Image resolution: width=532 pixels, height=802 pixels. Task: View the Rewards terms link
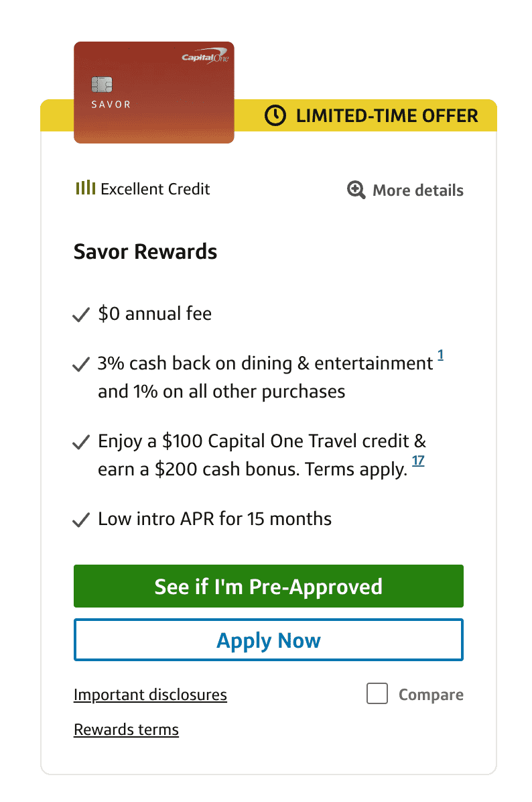tap(126, 730)
